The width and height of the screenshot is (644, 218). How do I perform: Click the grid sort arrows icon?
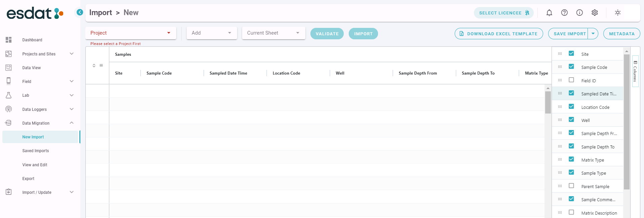point(94,66)
